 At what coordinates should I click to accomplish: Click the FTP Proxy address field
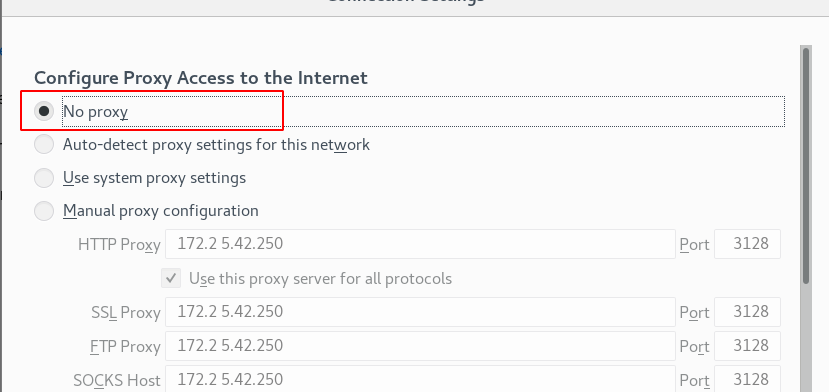pos(420,346)
